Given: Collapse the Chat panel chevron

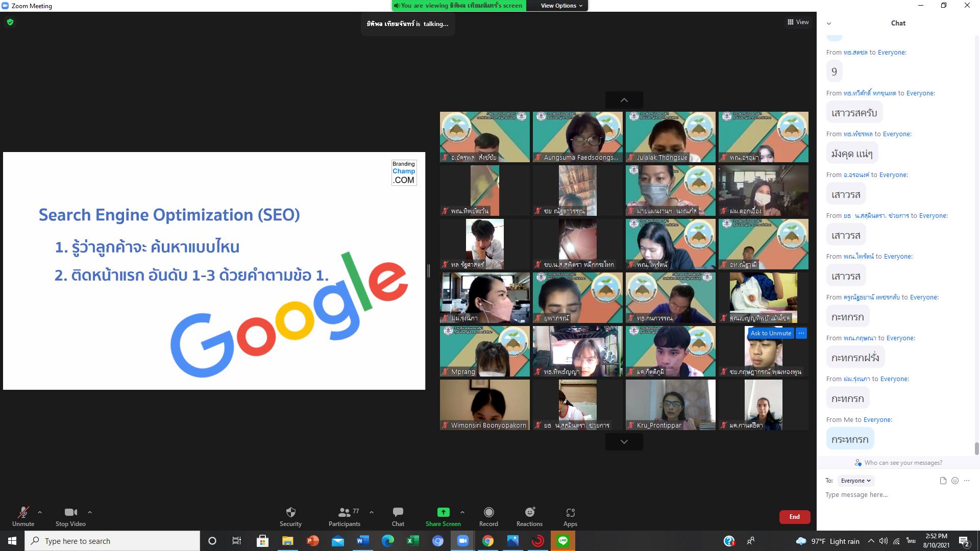Looking at the screenshot, I should 829,23.
